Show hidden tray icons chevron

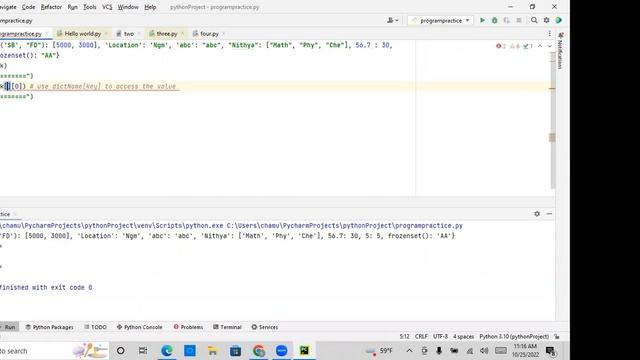409,351
